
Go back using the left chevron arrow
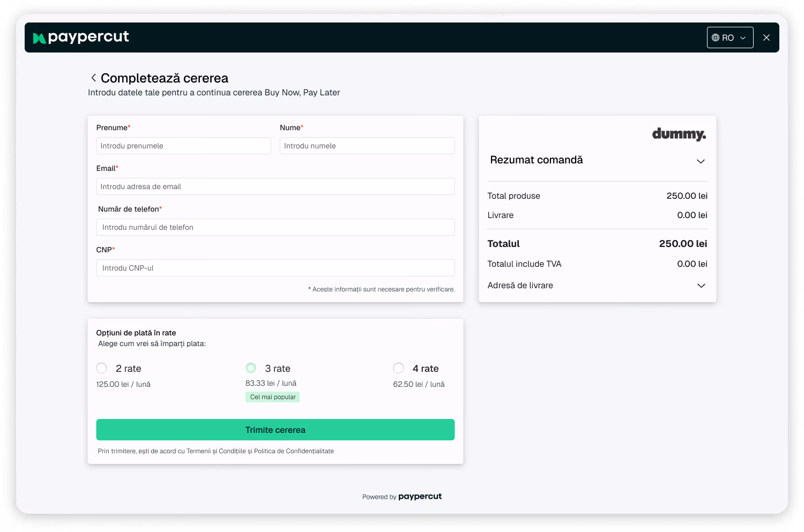click(93, 78)
